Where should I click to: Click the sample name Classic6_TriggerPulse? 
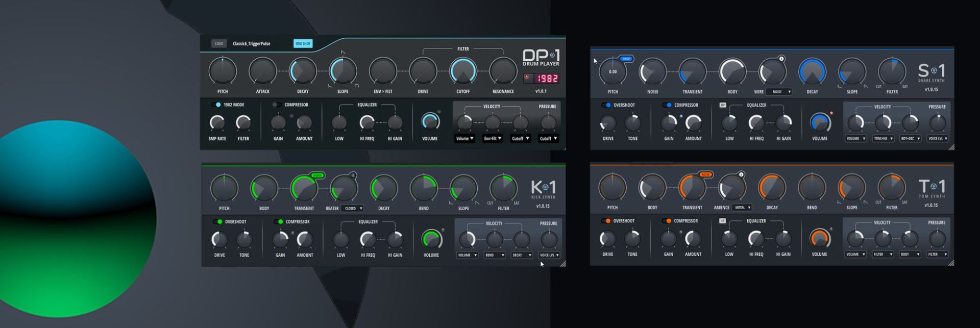pos(252,43)
